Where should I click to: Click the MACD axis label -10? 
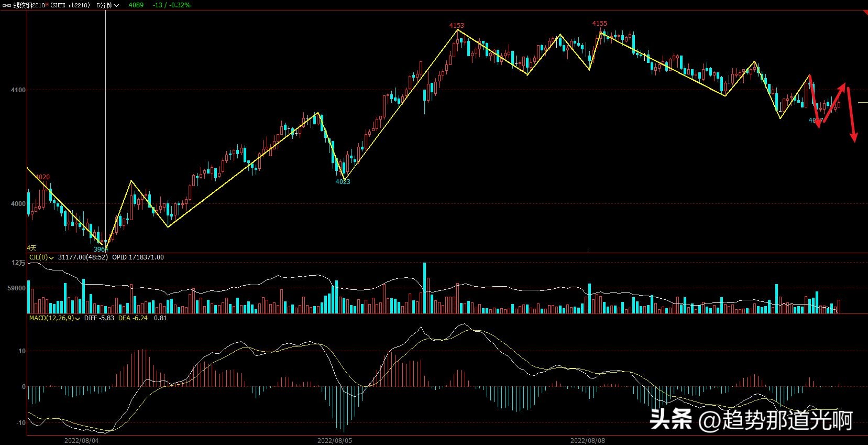tap(21, 423)
